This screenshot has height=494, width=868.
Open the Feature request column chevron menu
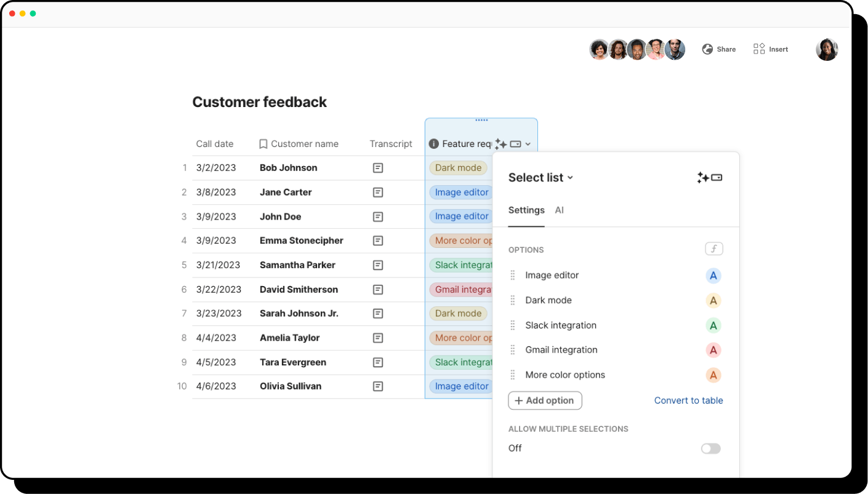pyautogui.click(x=528, y=145)
